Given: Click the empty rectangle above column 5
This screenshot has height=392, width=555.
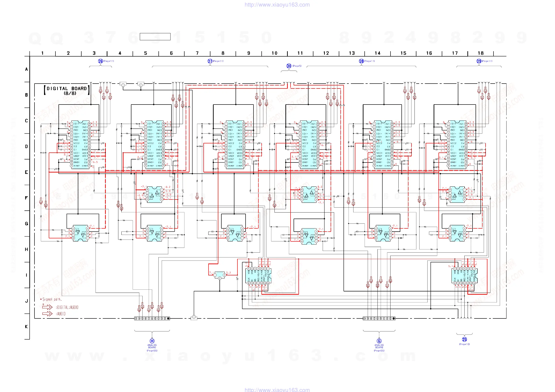Looking at the screenshot, I should click(155, 37).
